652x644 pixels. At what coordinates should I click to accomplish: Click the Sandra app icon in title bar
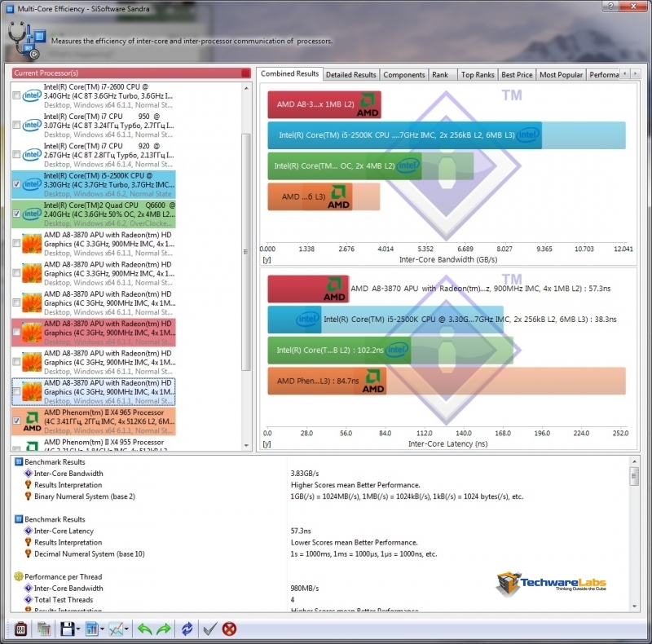pyautogui.click(x=10, y=8)
